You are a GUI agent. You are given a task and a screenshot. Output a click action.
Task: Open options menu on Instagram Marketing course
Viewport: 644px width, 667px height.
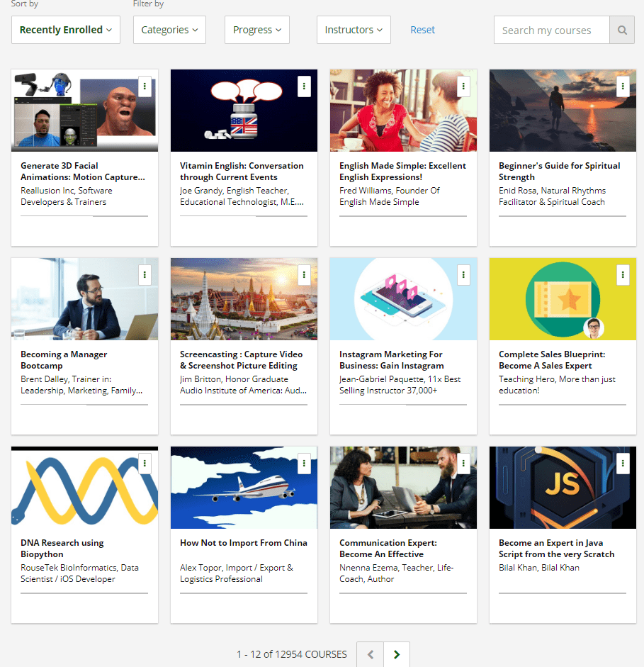(463, 274)
